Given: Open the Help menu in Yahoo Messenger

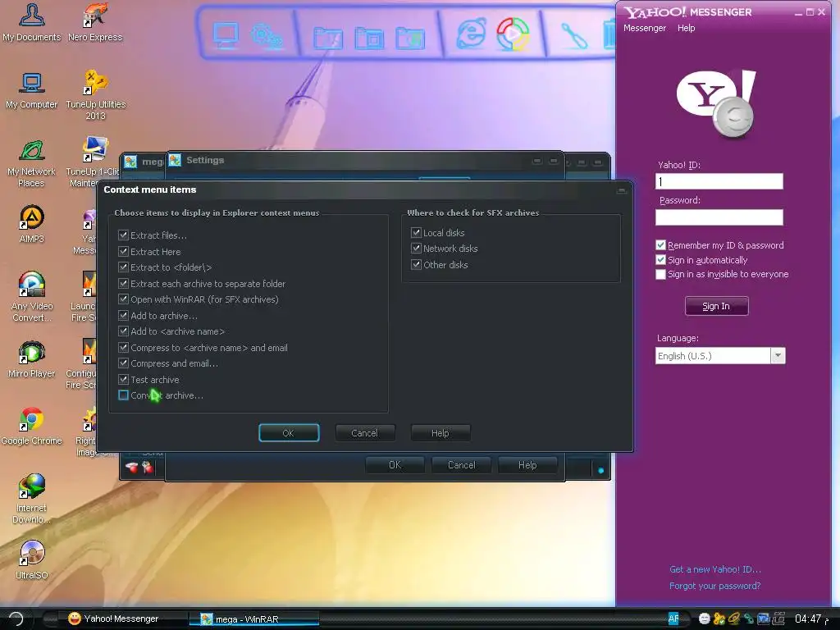Looking at the screenshot, I should [686, 28].
